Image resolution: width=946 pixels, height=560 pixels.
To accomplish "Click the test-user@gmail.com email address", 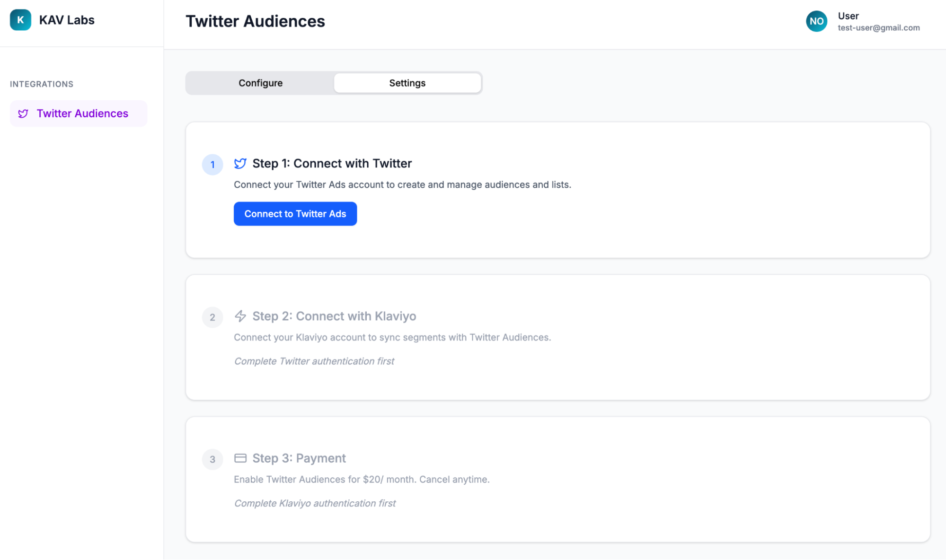I will tap(879, 28).
